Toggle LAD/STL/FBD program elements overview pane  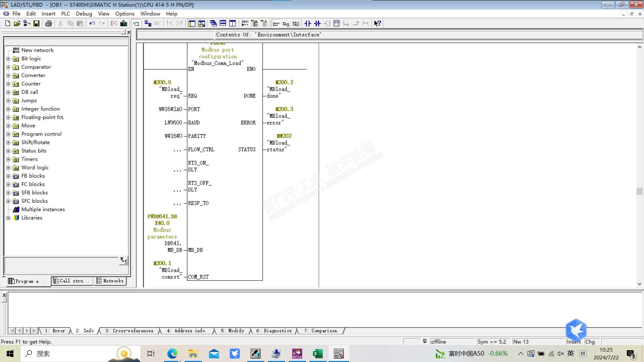point(192,23)
